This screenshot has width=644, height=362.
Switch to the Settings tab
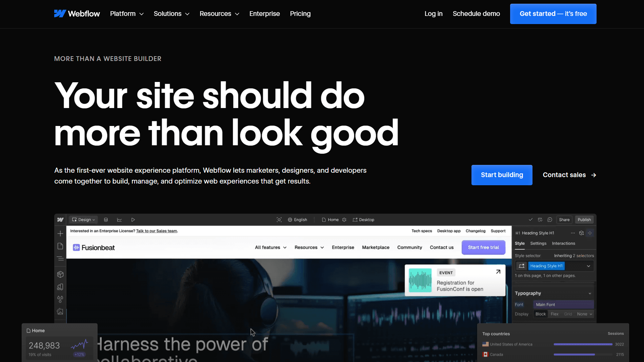pos(538,243)
